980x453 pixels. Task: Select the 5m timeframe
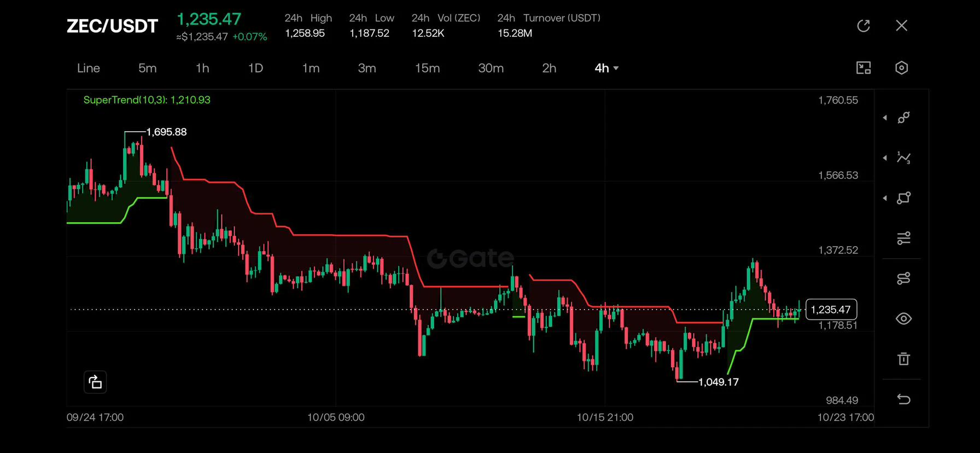(148, 68)
